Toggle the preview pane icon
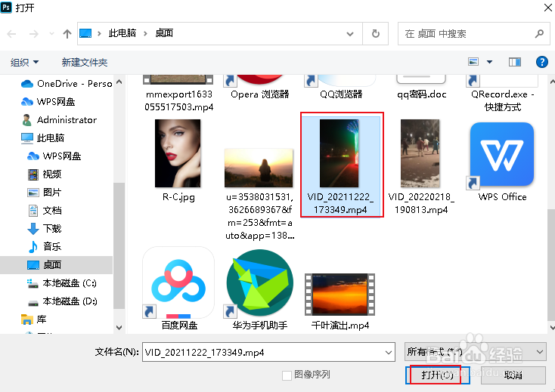The width and height of the screenshot is (555, 392). click(x=515, y=62)
